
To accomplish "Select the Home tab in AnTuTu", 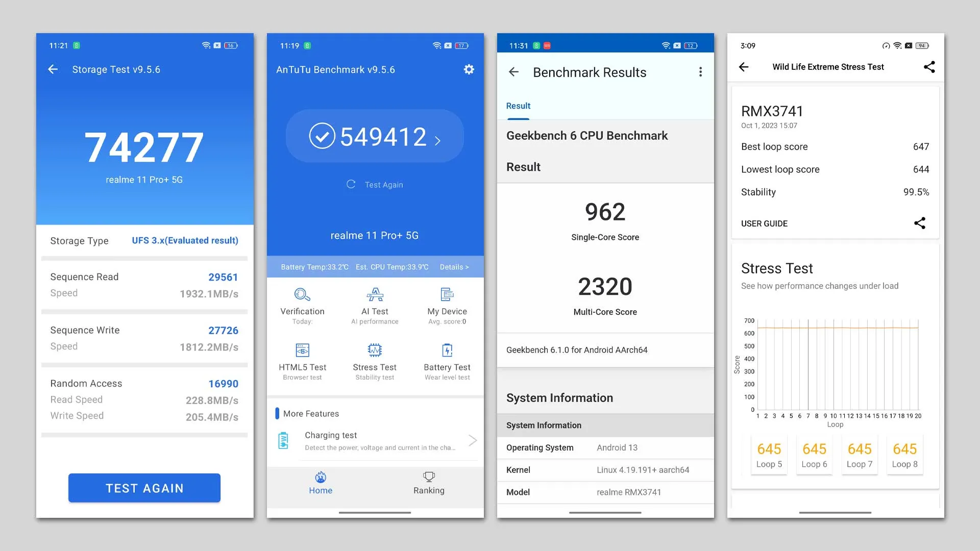I will coord(321,482).
